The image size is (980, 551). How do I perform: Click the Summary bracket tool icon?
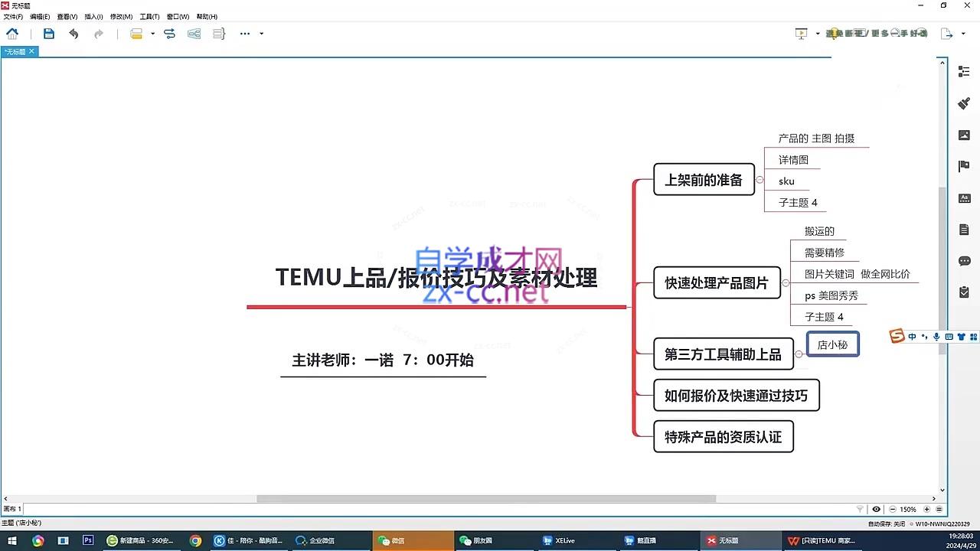(x=219, y=34)
